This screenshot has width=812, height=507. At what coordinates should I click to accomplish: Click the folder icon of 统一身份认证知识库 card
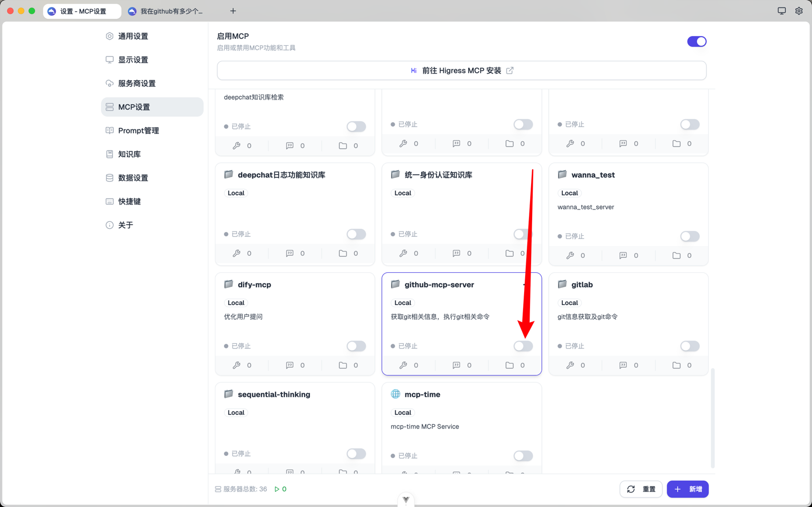pos(395,175)
